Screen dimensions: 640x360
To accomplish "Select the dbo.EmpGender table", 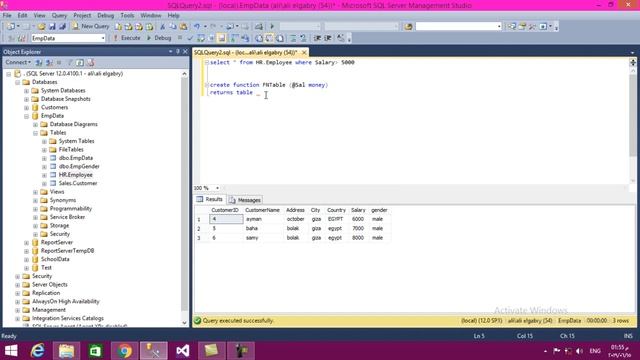I will click(x=79, y=167).
